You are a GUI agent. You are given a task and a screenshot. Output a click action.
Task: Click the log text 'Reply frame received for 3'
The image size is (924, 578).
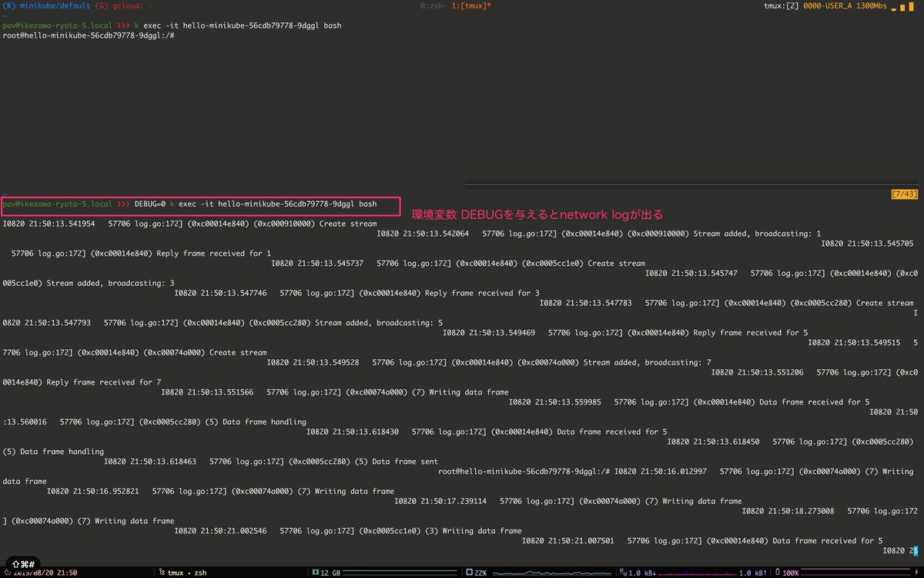click(x=482, y=293)
